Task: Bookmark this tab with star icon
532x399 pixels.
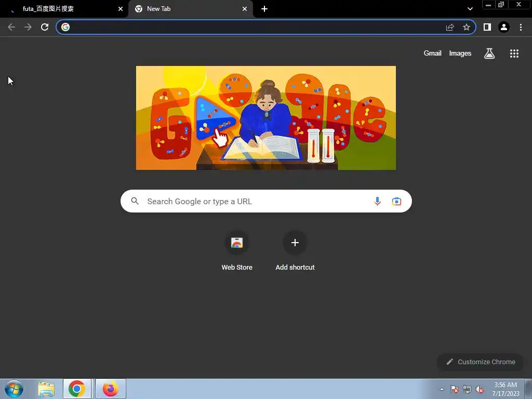Action: click(x=467, y=27)
